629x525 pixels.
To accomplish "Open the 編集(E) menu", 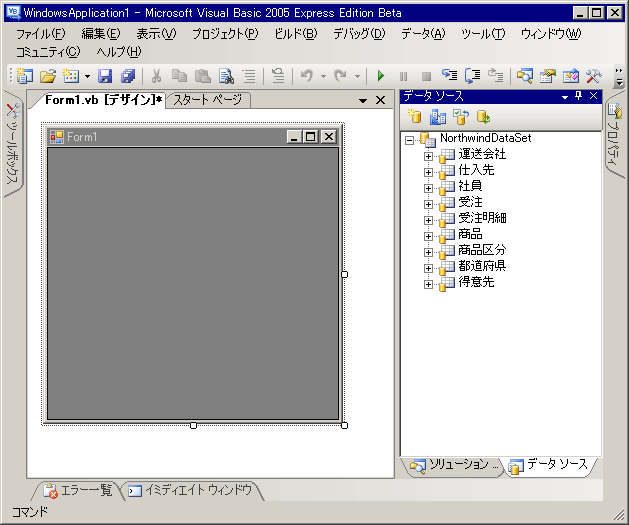I will (x=101, y=34).
